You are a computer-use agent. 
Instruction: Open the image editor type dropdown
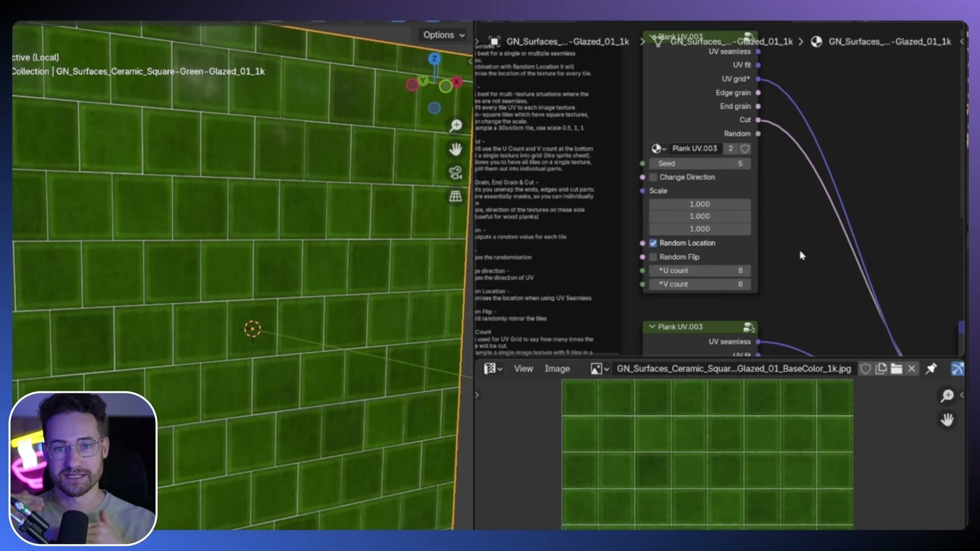(x=493, y=368)
